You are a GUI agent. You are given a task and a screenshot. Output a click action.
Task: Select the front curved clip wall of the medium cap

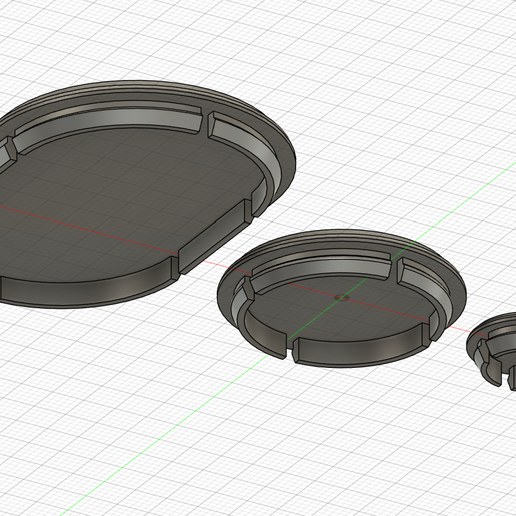coord(362,347)
